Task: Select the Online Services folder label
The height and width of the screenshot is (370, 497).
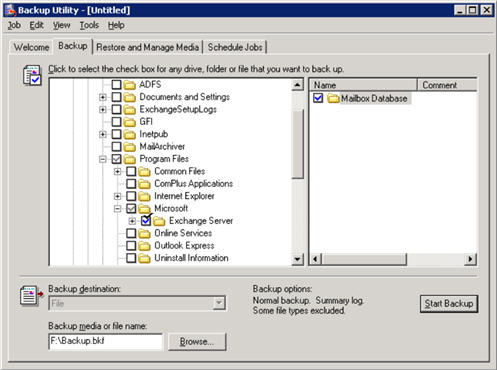Action: (x=183, y=233)
